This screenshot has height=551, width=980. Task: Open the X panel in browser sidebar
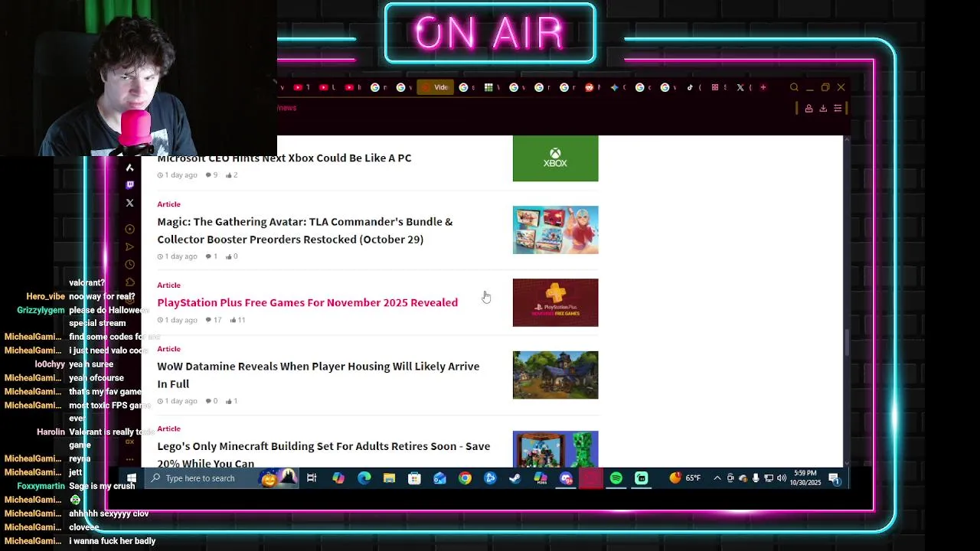pyautogui.click(x=129, y=203)
